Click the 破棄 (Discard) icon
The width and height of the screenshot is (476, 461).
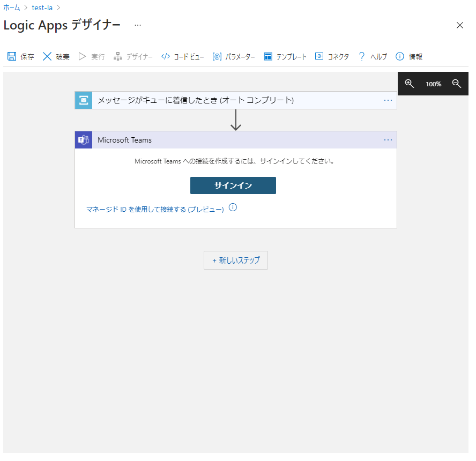pyautogui.click(x=48, y=56)
